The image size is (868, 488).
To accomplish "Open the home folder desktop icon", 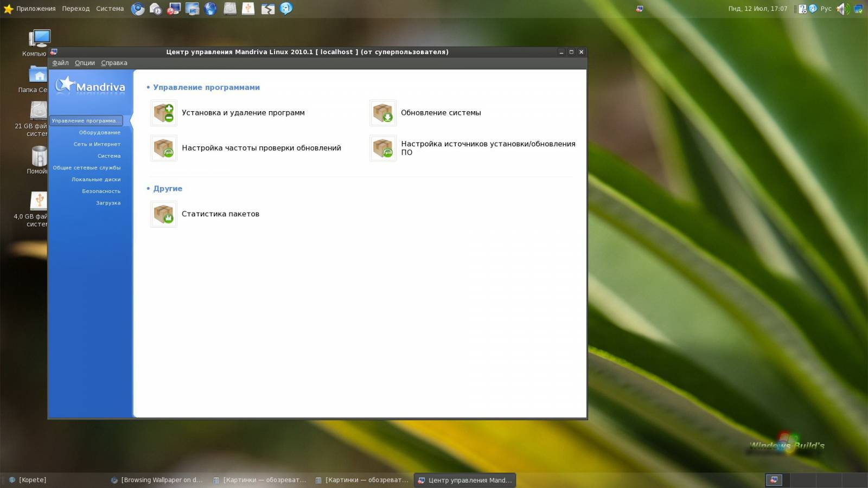I will 39,74.
